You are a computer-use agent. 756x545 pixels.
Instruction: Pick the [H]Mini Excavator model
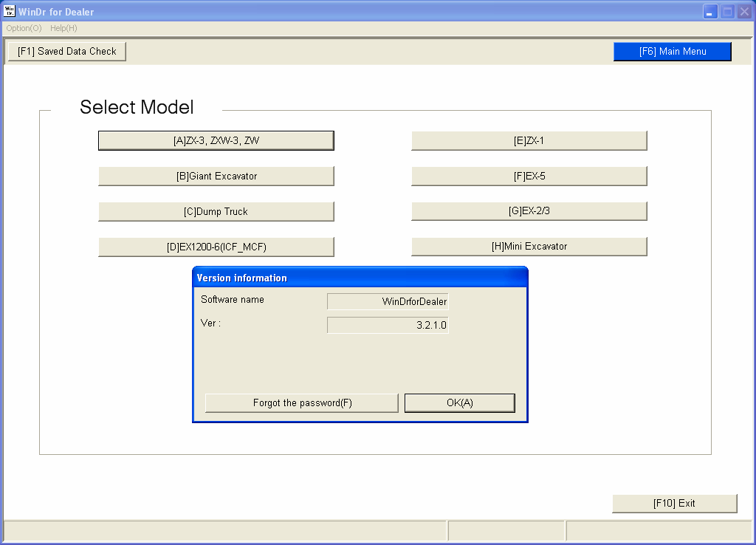(x=529, y=247)
